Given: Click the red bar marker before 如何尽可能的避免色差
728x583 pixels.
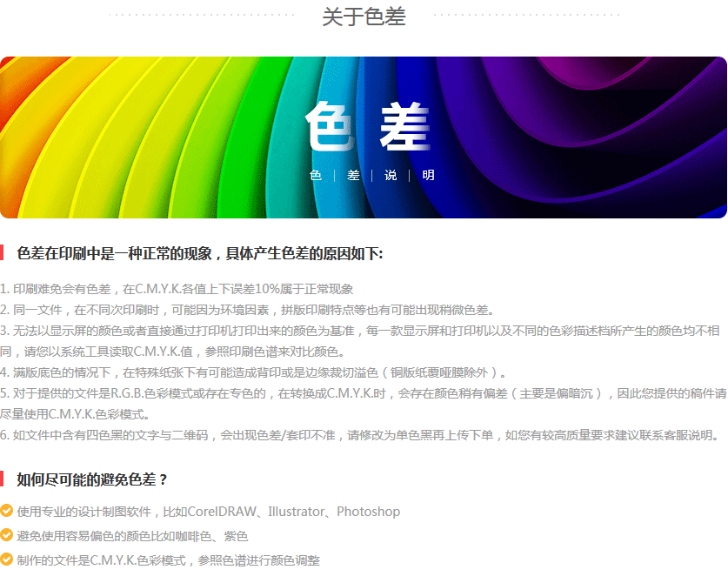Looking at the screenshot, I should click(x=3, y=479).
